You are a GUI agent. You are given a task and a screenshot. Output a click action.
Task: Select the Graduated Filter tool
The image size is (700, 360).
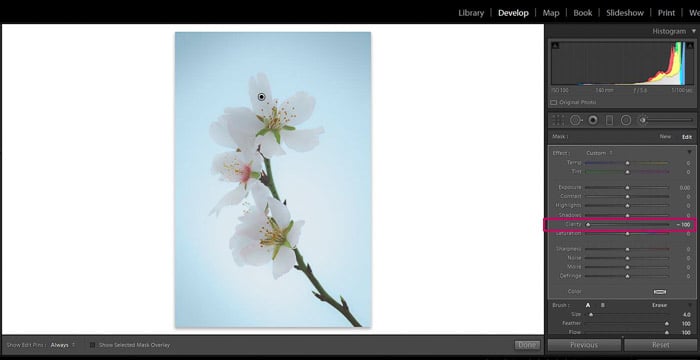point(609,120)
